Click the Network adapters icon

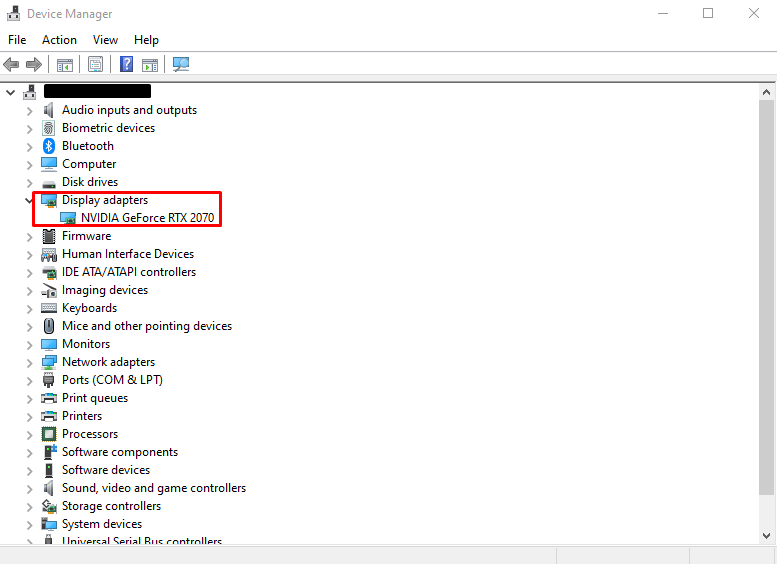(x=49, y=362)
